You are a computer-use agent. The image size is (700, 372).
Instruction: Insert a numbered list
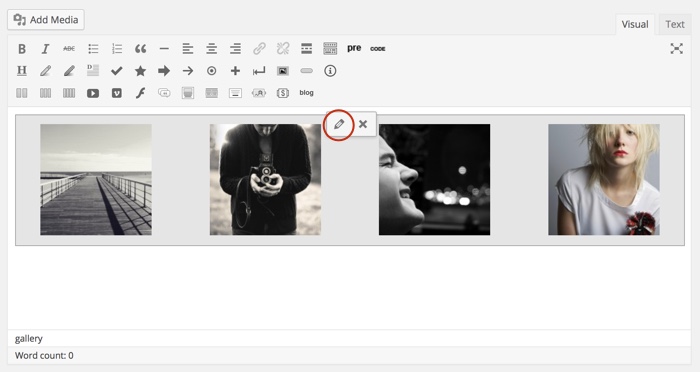tap(117, 49)
